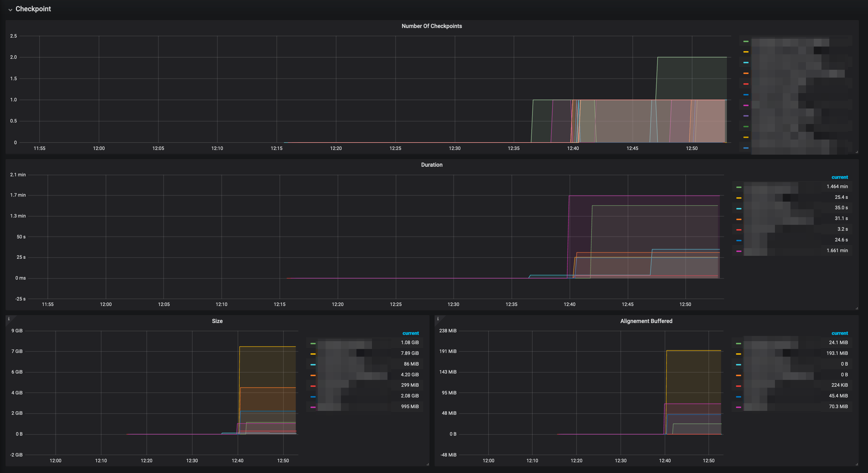Open the Alignement Buffered panel title menu

pyautogui.click(x=646, y=321)
